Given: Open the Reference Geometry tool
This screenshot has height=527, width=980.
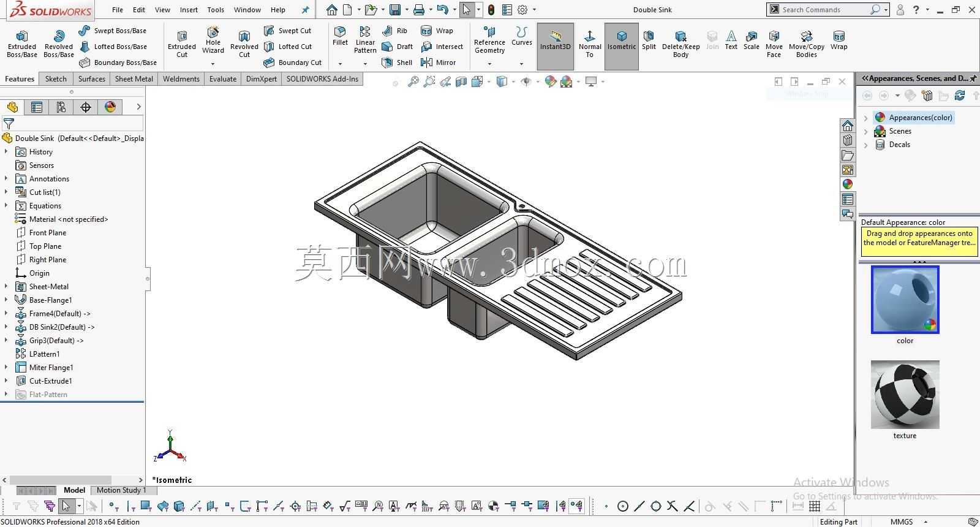Looking at the screenshot, I should pyautogui.click(x=489, y=40).
